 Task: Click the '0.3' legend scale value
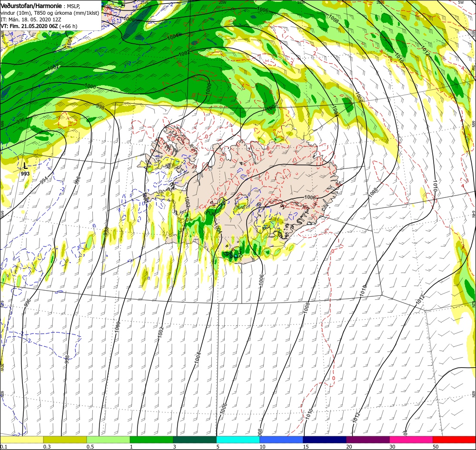pyautogui.click(x=47, y=447)
